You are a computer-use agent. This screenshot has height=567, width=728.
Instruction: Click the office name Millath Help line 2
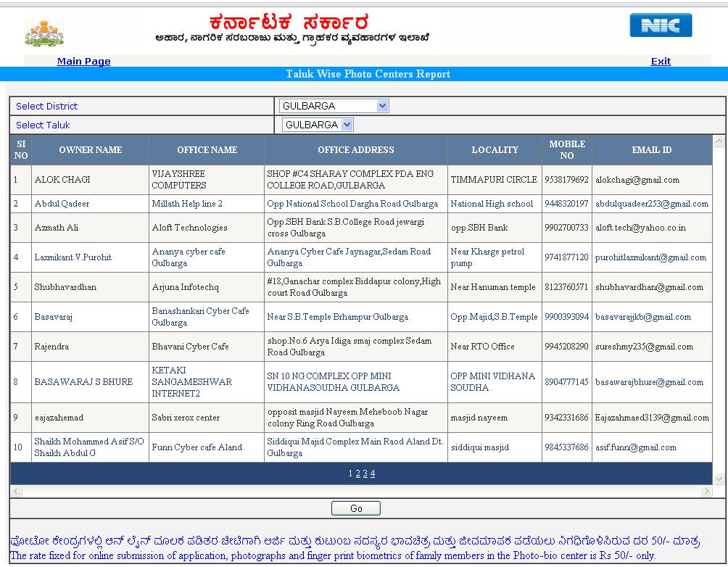pos(187,204)
